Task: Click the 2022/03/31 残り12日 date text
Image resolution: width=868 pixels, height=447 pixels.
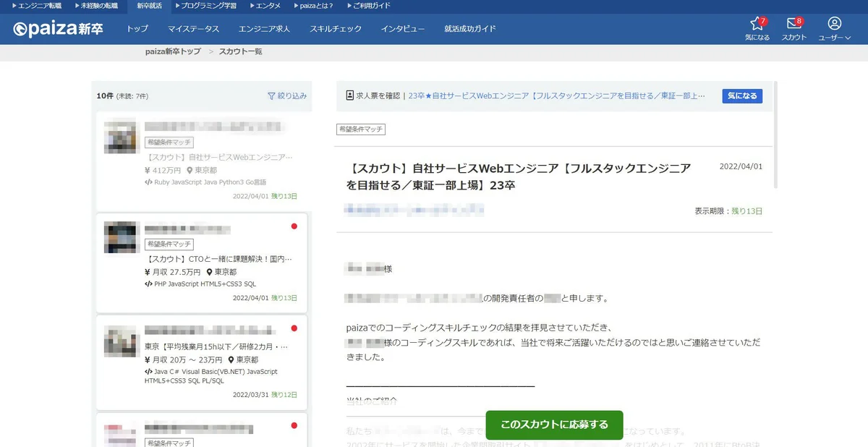Action: [265, 395]
